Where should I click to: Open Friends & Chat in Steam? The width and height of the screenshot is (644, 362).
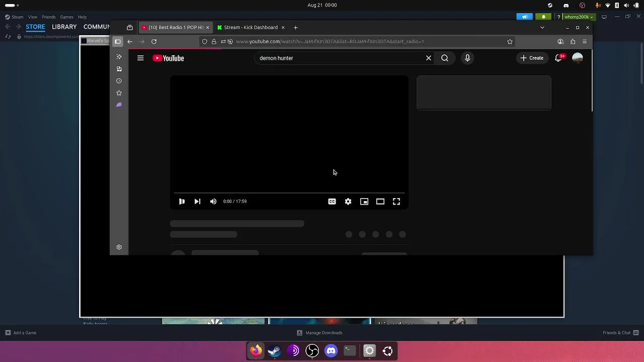[x=620, y=333]
